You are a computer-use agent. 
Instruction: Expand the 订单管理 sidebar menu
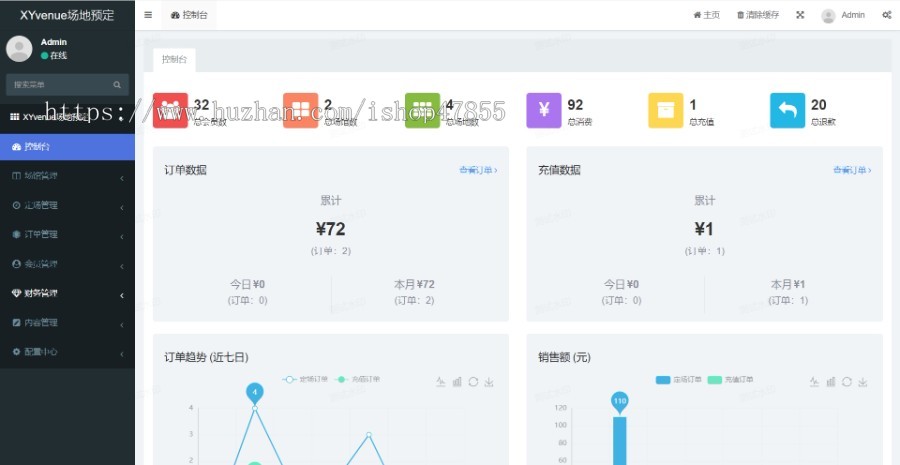tap(67, 235)
